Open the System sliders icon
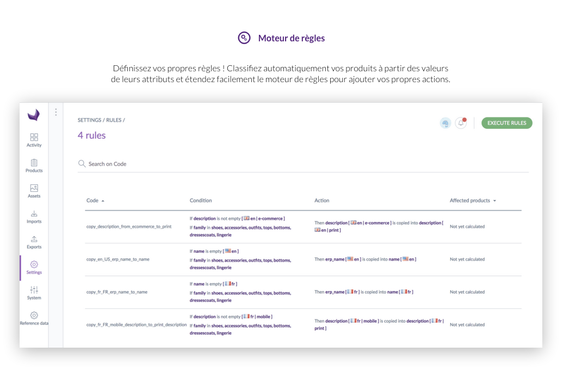Screen dimensions: 588x389 34,290
